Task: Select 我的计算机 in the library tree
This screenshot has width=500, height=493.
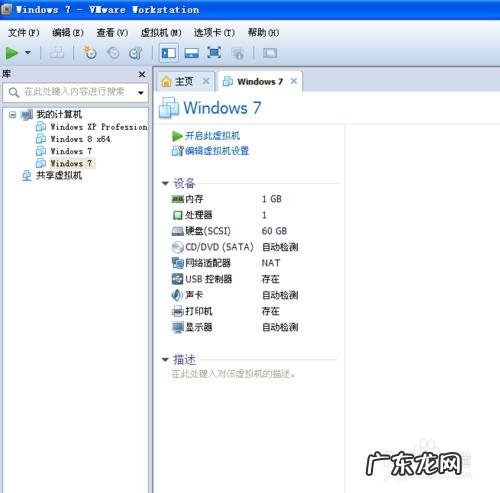Action: [x=59, y=114]
